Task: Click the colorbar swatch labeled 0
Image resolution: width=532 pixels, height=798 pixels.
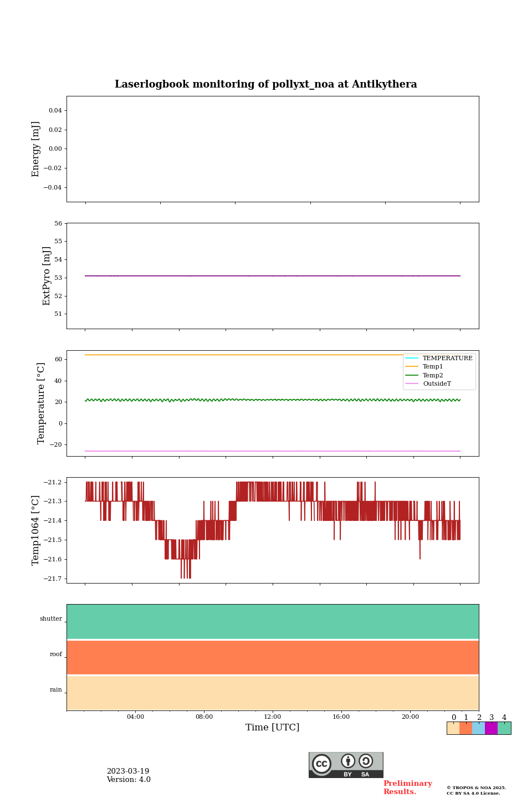Action: [x=453, y=728]
